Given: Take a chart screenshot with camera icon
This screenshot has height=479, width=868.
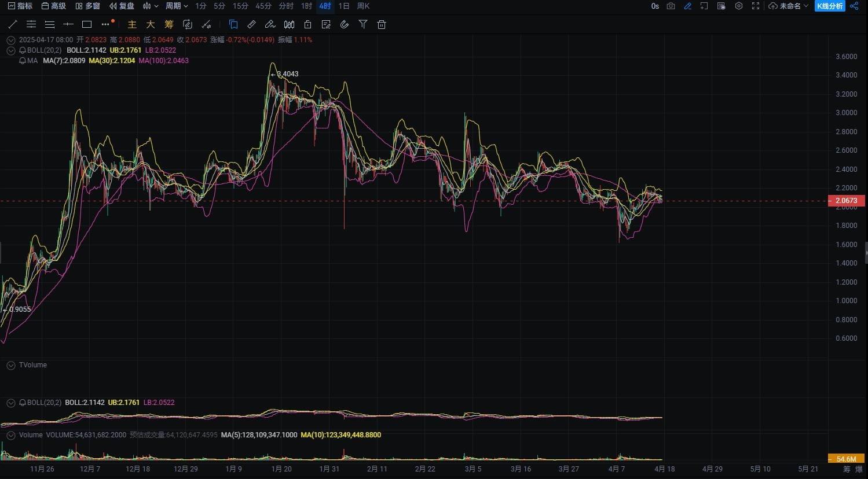Looking at the screenshot, I should click(671, 6).
